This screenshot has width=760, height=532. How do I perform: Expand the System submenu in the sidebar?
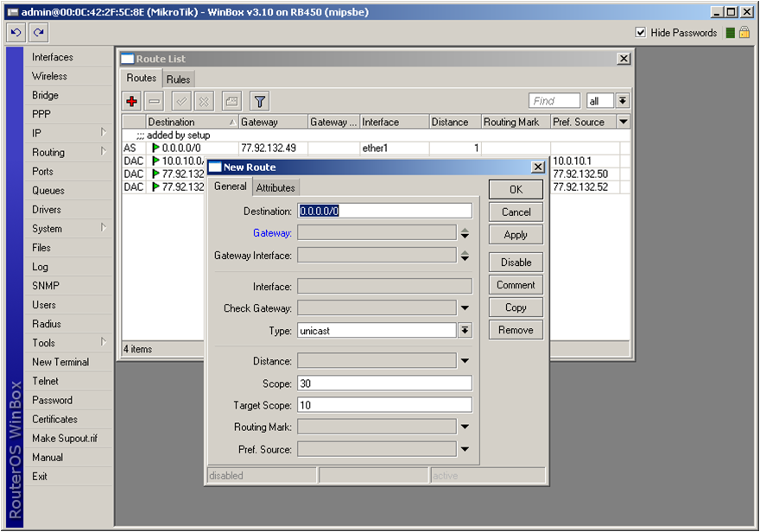point(104,228)
